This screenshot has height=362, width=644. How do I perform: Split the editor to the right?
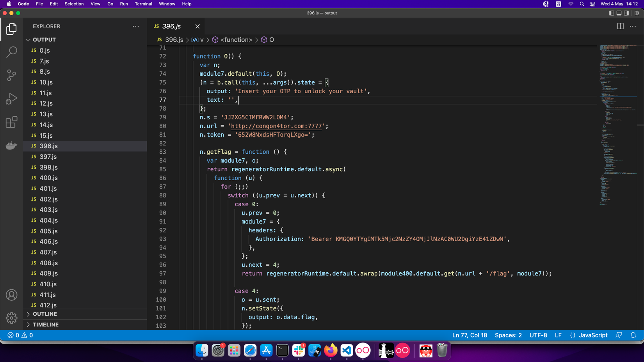pyautogui.click(x=620, y=26)
